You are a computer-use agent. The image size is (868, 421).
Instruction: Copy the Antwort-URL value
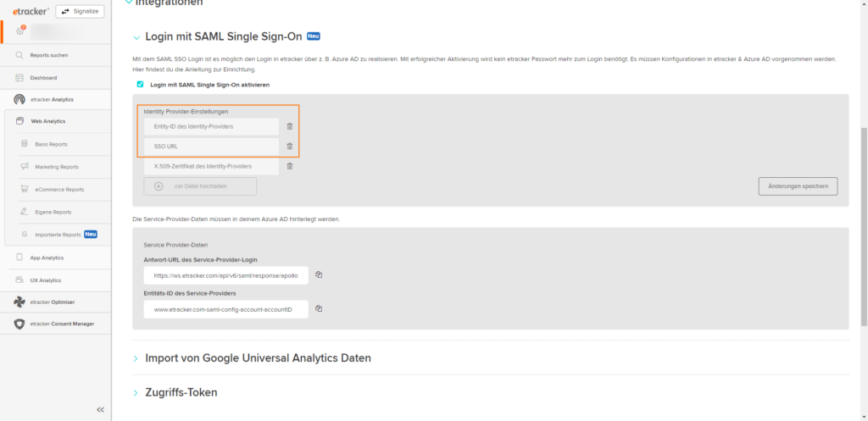tap(319, 274)
